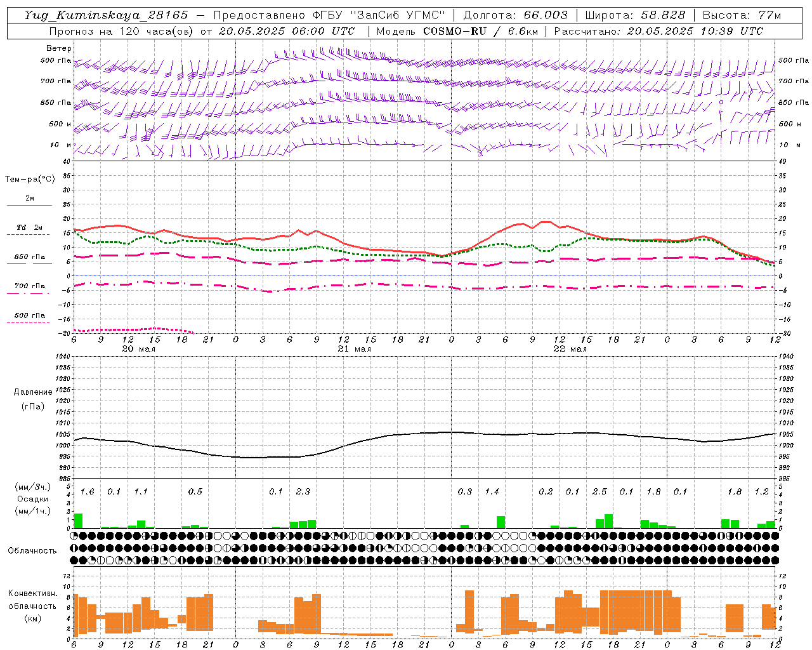This screenshot has height=650, width=812.
Task: Click the Тем-ра(°C) axis title
Action: (30, 180)
